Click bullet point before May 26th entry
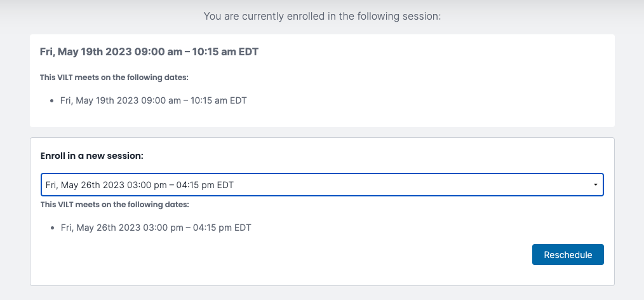 [x=52, y=228]
